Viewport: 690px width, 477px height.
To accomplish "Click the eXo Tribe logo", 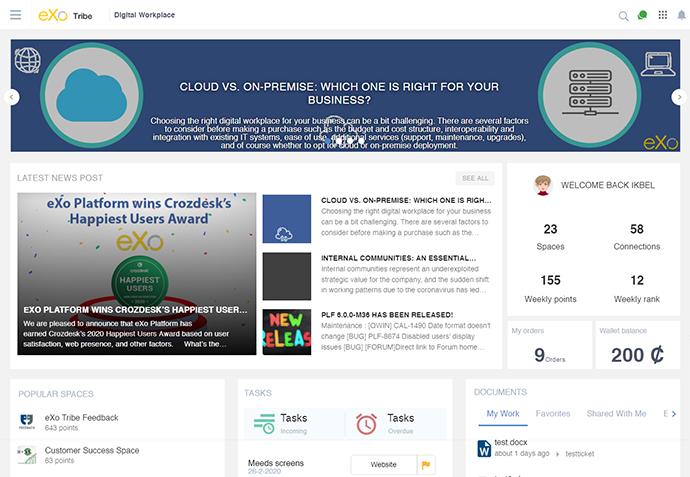I will (65, 15).
